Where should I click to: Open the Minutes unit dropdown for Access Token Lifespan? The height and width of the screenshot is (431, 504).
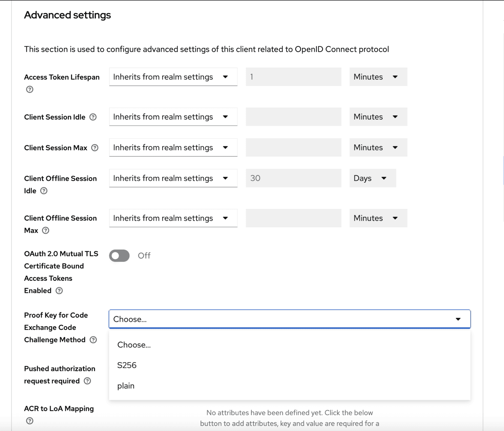[x=378, y=77]
